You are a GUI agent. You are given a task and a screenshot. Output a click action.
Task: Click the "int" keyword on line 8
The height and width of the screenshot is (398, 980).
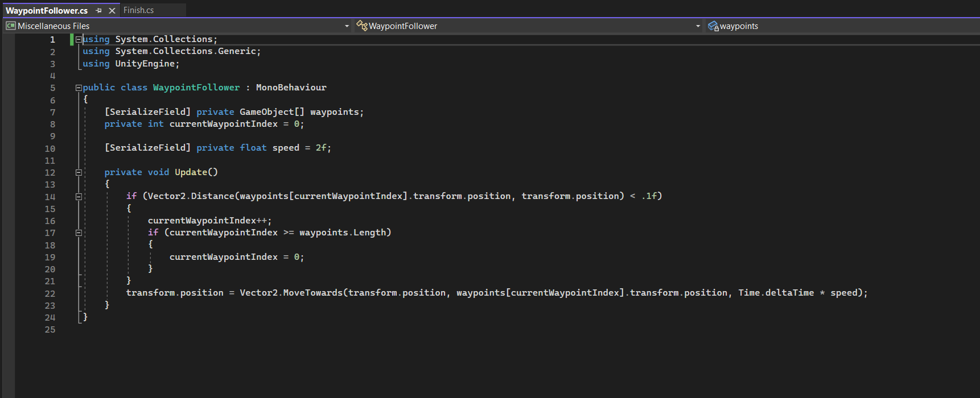point(156,124)
